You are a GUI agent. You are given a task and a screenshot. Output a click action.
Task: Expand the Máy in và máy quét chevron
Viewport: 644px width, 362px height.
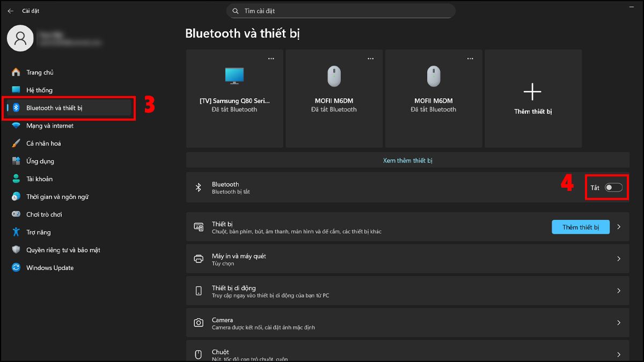coord(619,259)
